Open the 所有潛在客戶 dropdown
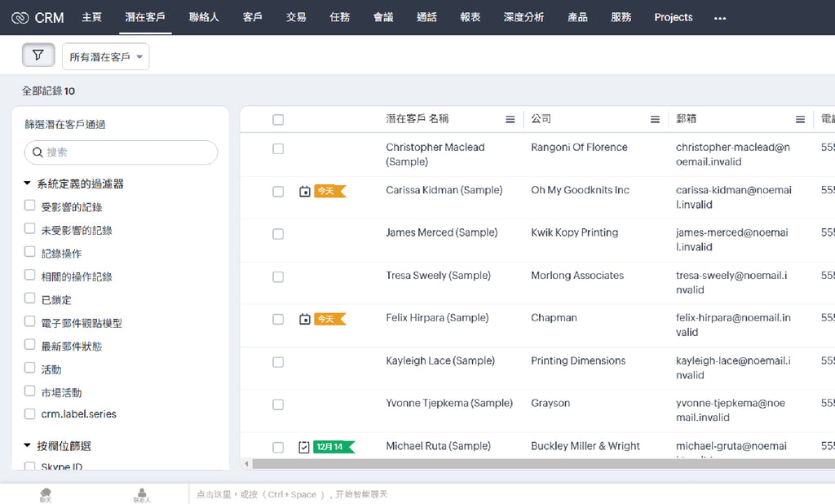835x504 pixels. coord(105,56)
